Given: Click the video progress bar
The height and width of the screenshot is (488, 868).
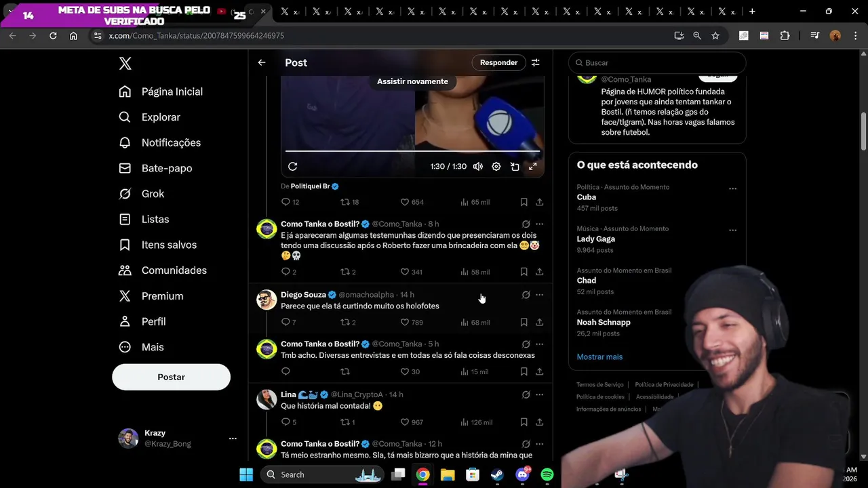Looking at the screenshot, I should pyautogui.click(x=412, y=150).
